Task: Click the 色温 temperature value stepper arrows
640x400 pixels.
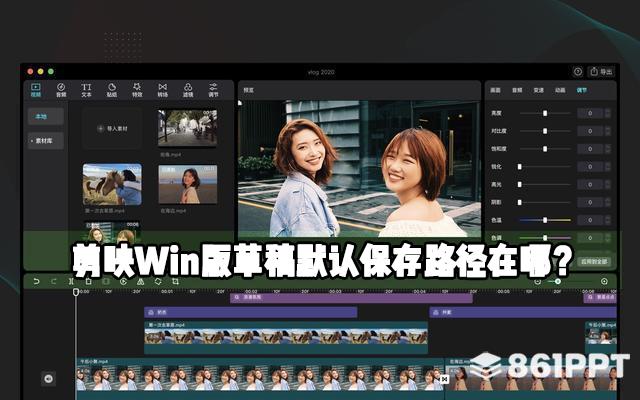Action: pos(608,220)
